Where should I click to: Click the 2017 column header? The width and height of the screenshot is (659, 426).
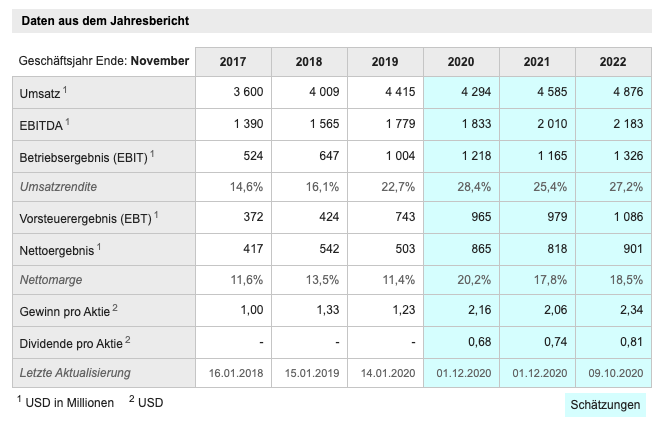(233, 62)
